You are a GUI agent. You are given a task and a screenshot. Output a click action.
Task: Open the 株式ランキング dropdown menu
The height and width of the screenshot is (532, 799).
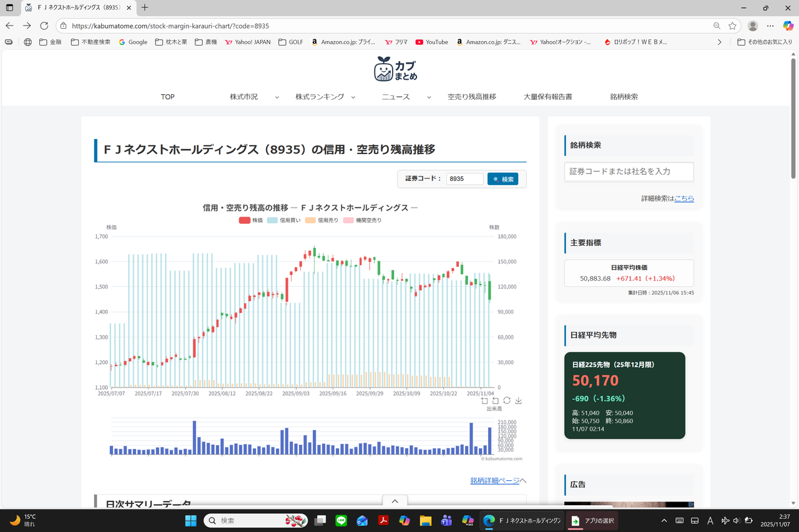[x=319, y=97]
